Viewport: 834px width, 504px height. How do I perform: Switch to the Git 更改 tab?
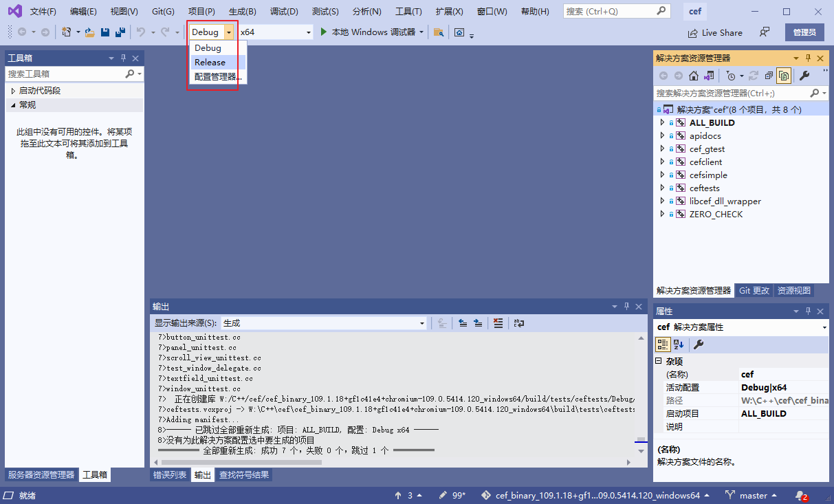pyautogui.click(x=754, y=290)
